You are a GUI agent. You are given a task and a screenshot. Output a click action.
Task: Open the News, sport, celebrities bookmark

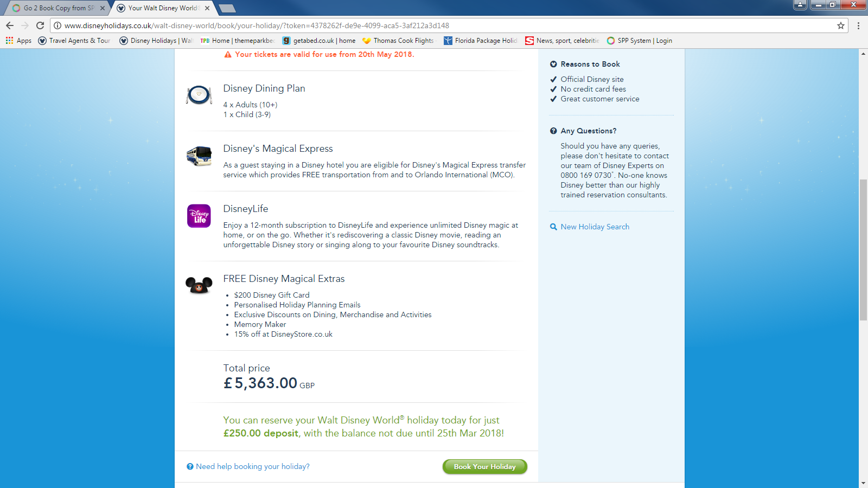562,41
